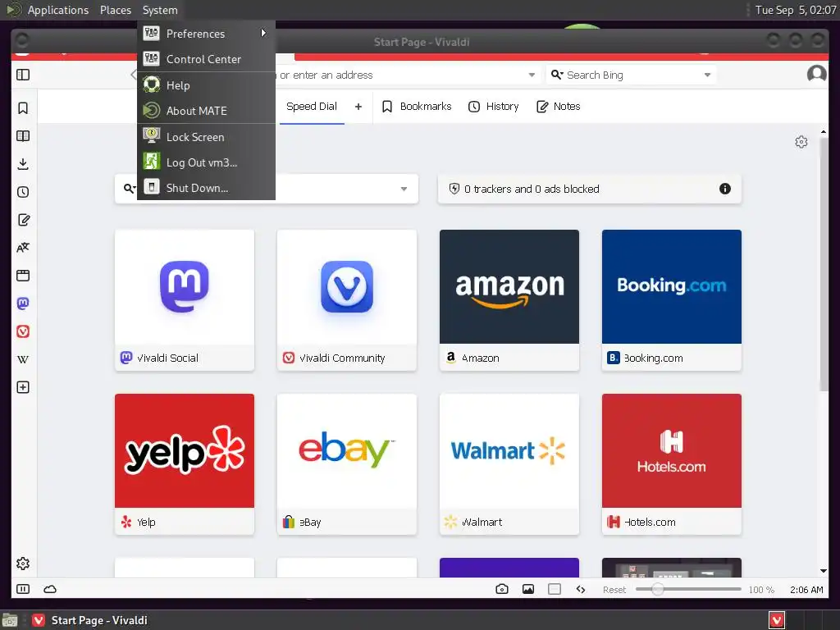Viewport: 840px width, 630px height.
Task: Open the user profile avatar
Action: 816,73
